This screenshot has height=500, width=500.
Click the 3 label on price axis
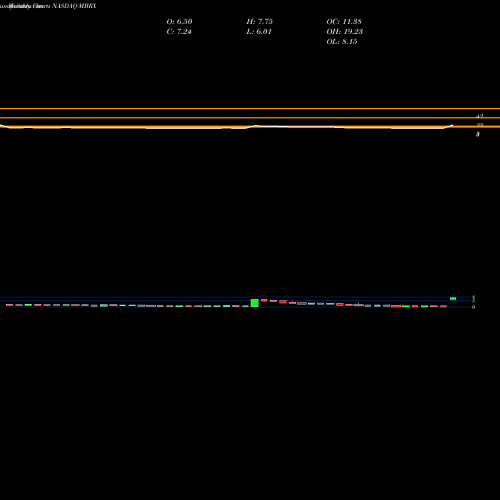pyautogui.click(x=478, y=134)
